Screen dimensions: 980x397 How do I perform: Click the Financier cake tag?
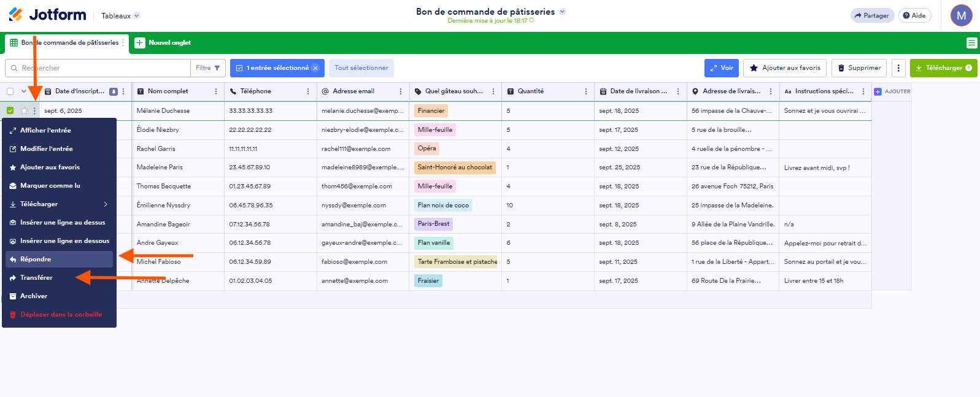(x=431, y=111)
